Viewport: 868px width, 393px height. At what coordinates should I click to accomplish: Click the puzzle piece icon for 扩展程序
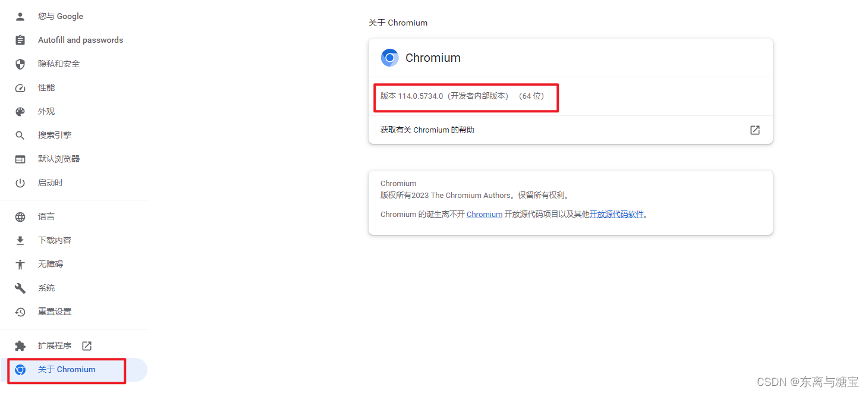(20, 345)
